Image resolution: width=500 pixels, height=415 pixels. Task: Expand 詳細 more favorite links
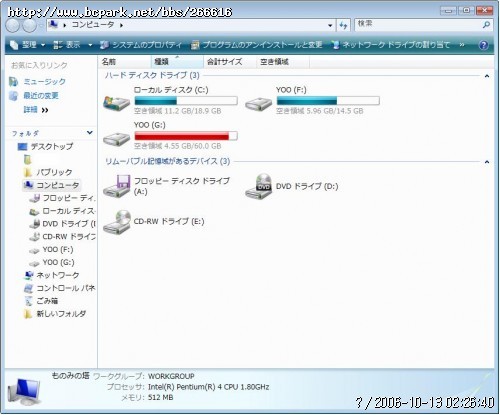coord(36,110)
